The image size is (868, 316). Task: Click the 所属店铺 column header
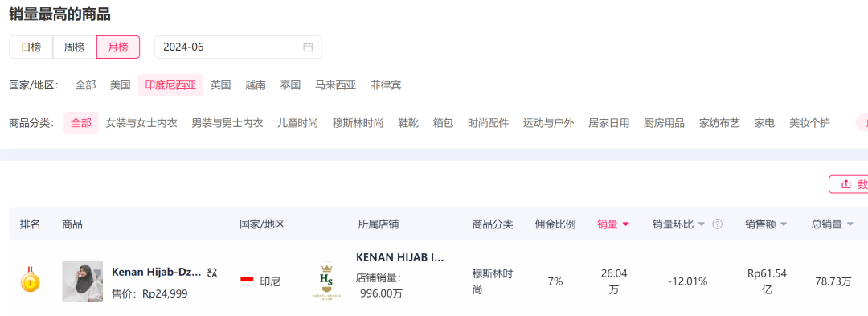pyautogui.click(x=378, y=224)
